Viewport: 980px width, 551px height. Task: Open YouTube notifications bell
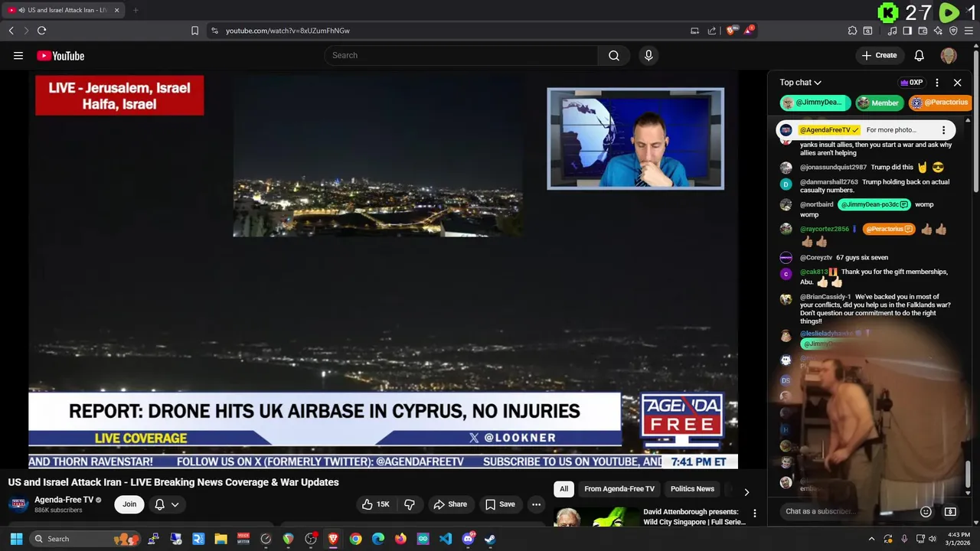tap(920, 55)
